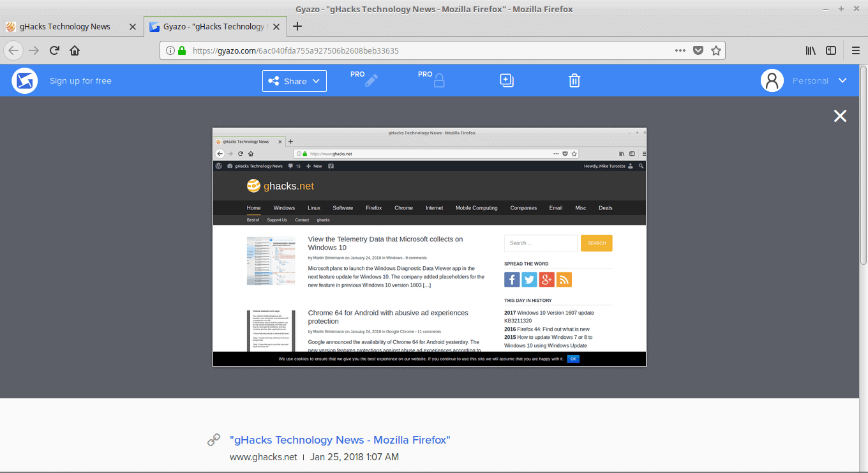Click the user profile avatar icon

click(772, 80)
